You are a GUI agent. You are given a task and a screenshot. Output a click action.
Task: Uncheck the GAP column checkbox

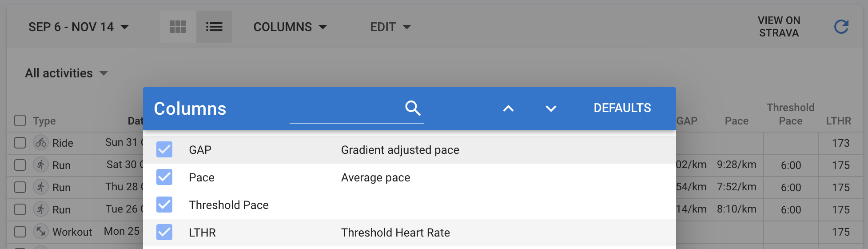pos(164,150)
